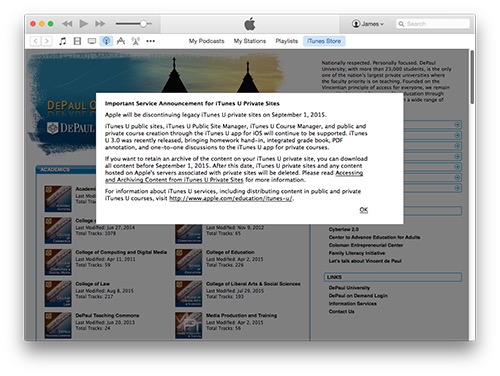The width and height of the screenshot is (500, 376).
Task: Click the Search input field
Action: coord(433,24)
